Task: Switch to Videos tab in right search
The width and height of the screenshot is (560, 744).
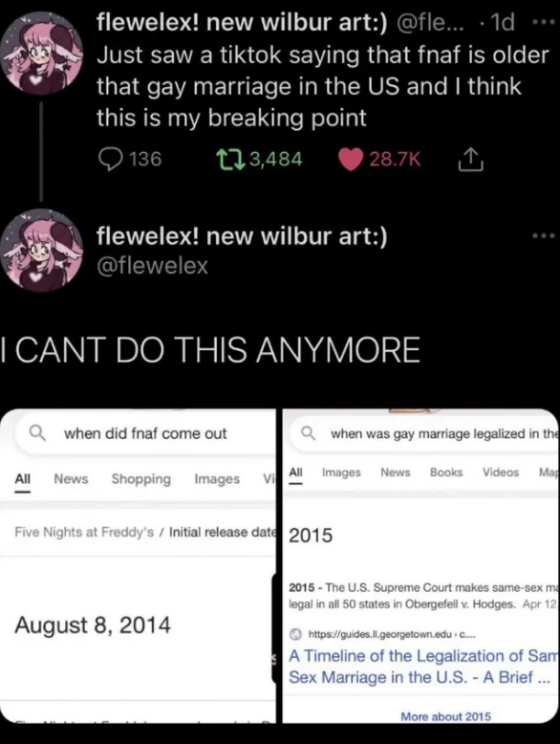Action: (500, 472)
